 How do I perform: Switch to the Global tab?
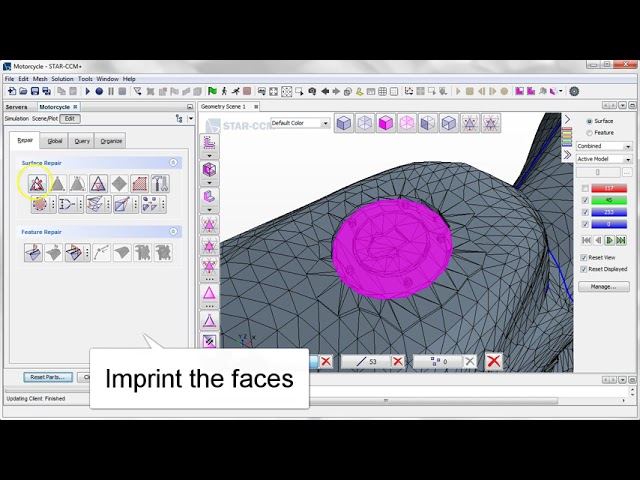coord(54,141)
